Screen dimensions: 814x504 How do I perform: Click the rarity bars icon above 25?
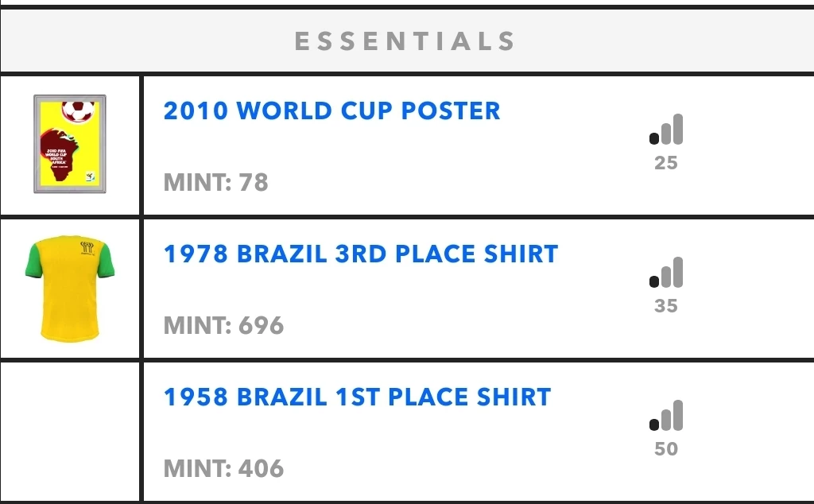click(666, 129)
